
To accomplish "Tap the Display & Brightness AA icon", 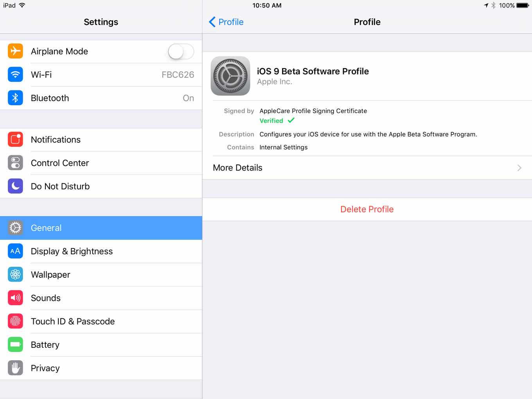I will click(15, 251).
